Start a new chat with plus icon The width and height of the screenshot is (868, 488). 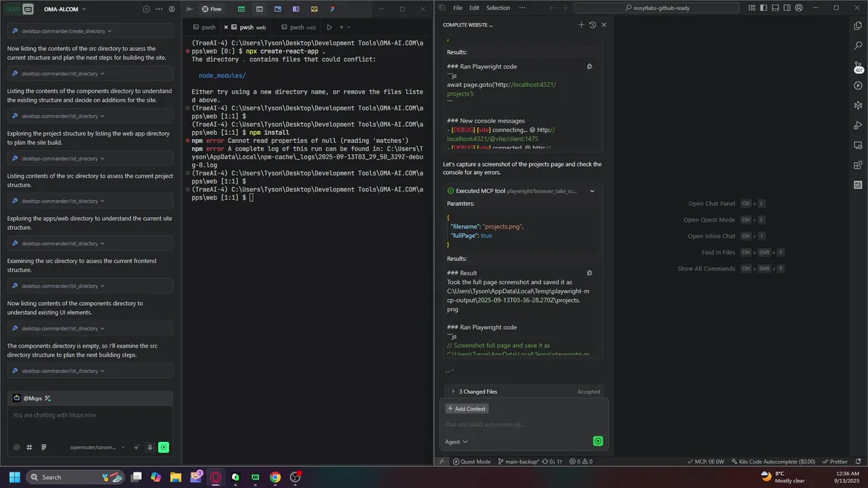(x=581, y=24)
